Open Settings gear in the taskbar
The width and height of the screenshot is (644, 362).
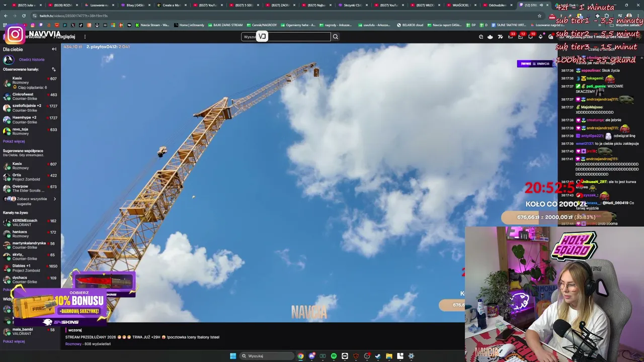411,356
